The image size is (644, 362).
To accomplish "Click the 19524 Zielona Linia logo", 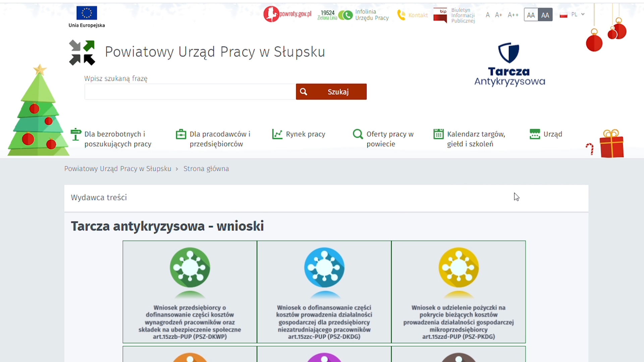I will 327,15.
